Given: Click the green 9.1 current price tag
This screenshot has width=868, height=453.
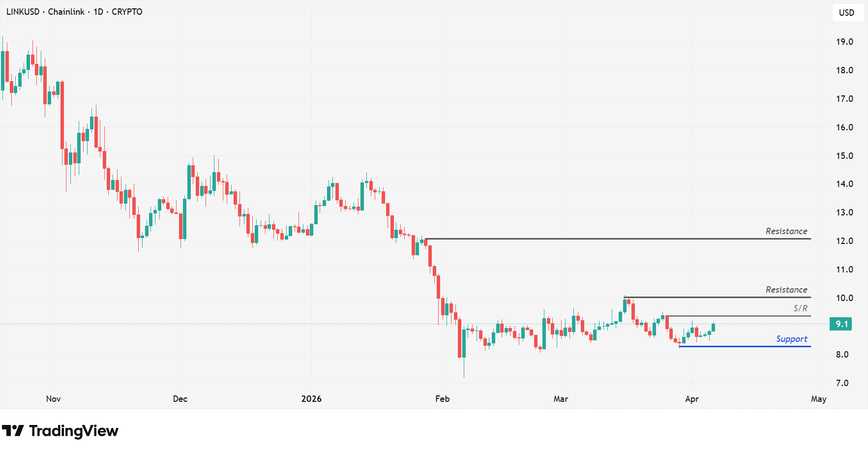Looking at the screenshot, I should (x=841, y=324).
